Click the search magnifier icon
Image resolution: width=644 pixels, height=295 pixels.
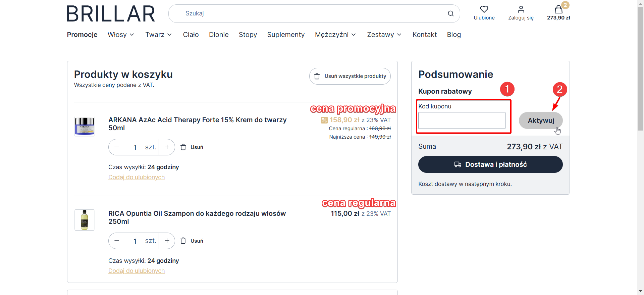click(450, 13)
